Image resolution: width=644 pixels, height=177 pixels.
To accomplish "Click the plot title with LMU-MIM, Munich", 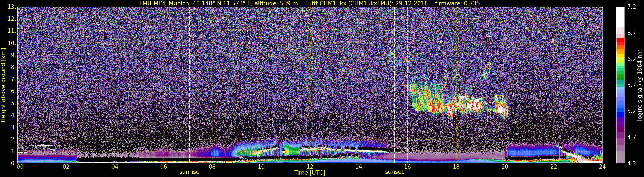I will point(309,3).
